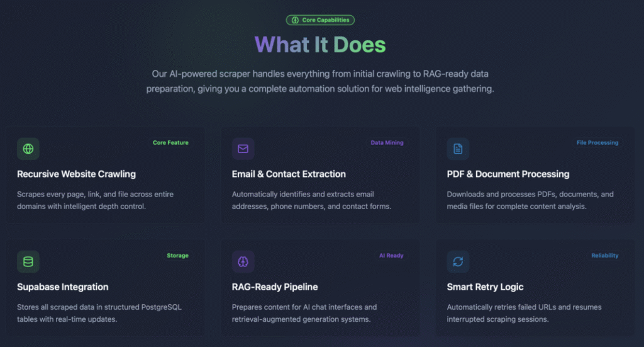Click the Core Feature tag
644x347 pixels.
coord(170,143)
